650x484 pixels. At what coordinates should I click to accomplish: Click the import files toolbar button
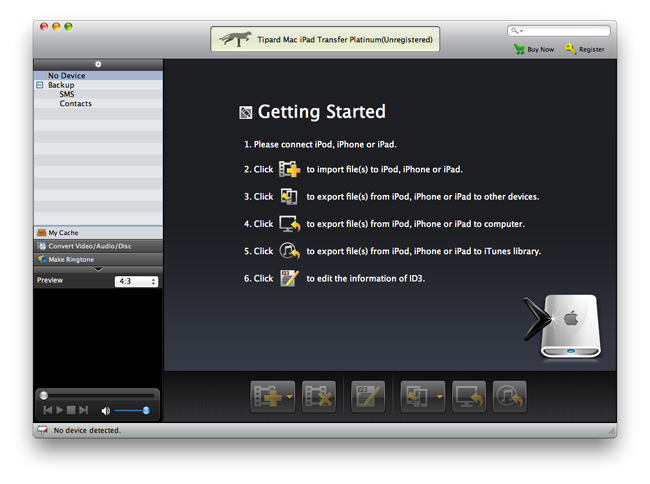[x=268, y=397]
